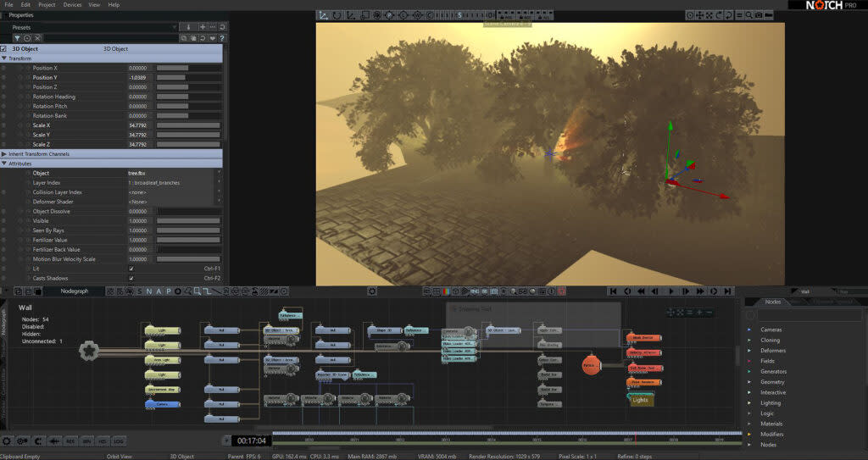Click the circled L icon in viewport toolbar
The height and width of the screenshot is (460, 868).
click(x=403, y=15)
